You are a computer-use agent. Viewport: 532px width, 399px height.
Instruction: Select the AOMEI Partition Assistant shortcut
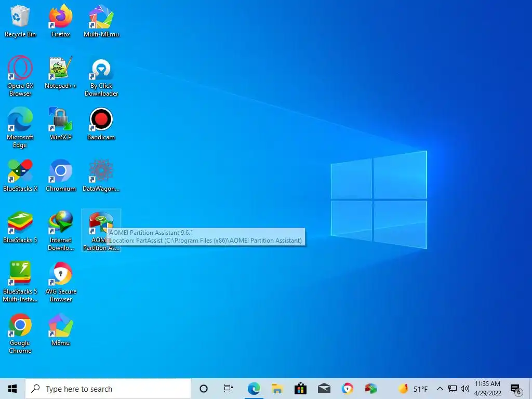(101, 231)
